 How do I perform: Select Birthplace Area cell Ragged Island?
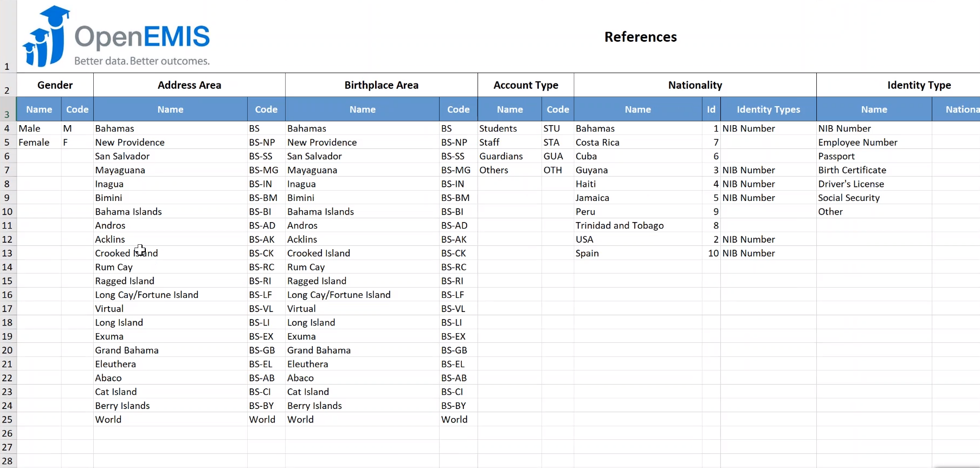(362, 281)
